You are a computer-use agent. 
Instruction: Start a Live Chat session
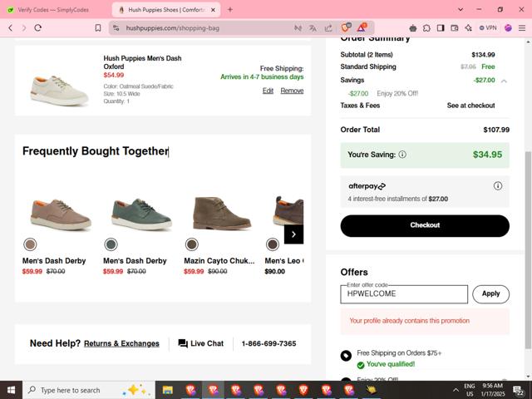point(201,343)
